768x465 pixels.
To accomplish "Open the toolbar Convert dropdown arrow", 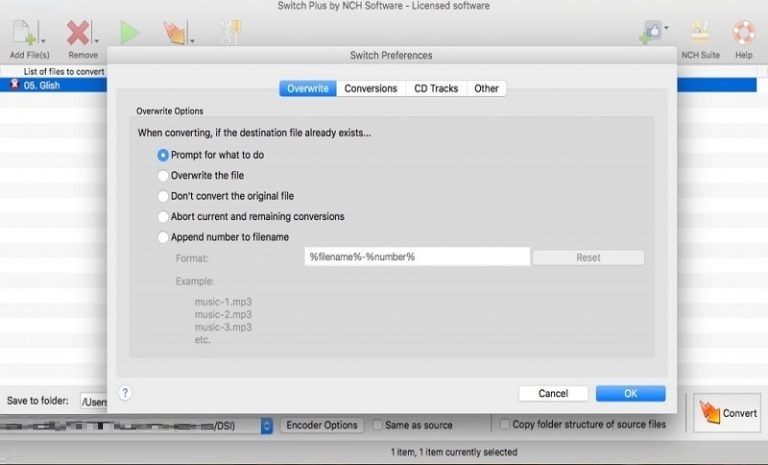I will coord(192,41).
